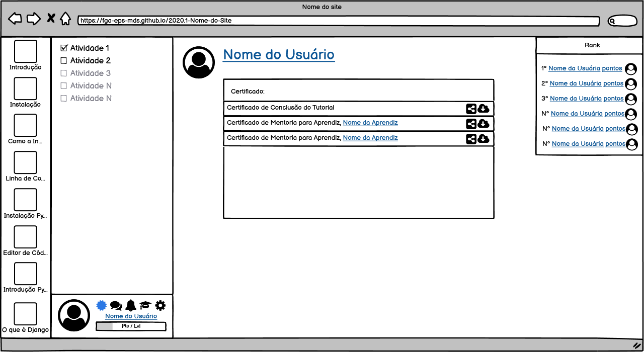This screenshot has width=644, height=352.
Task: Click the 3° rank user avatar
Action: pyautogui.click(x=631, y=99)
